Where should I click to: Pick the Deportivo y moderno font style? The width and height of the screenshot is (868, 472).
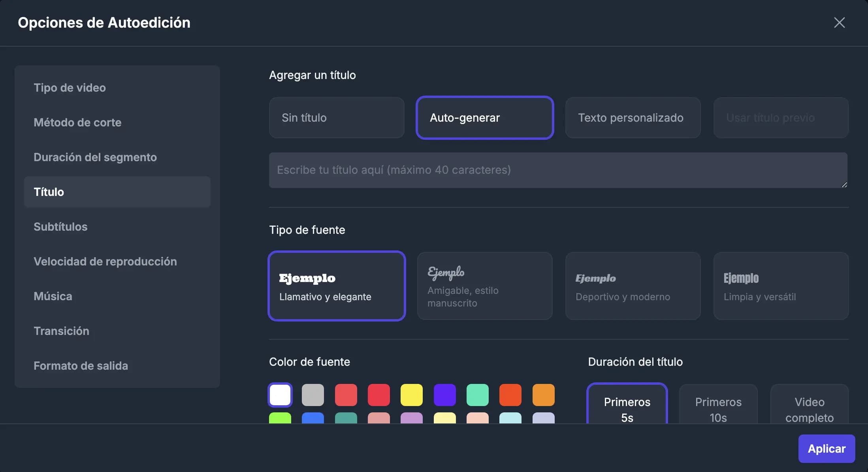pyautogui.click(x=633, y=286)
